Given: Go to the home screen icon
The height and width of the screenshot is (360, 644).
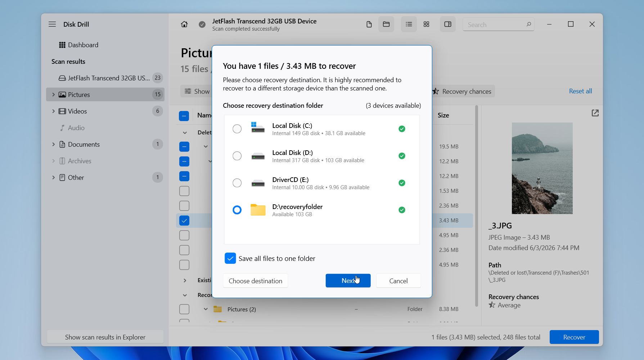Looking at the screenshot, I should (x=184, y=24).
